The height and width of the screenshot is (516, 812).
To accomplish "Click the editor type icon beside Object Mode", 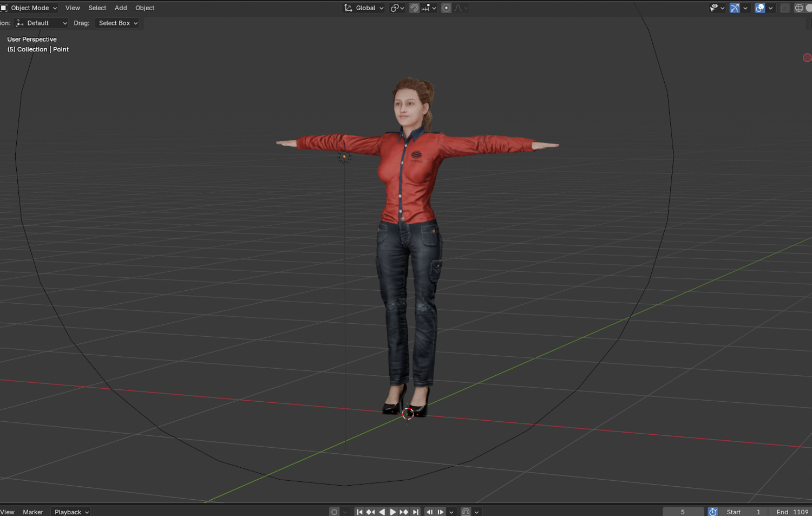I will click(x=3, y=8).
